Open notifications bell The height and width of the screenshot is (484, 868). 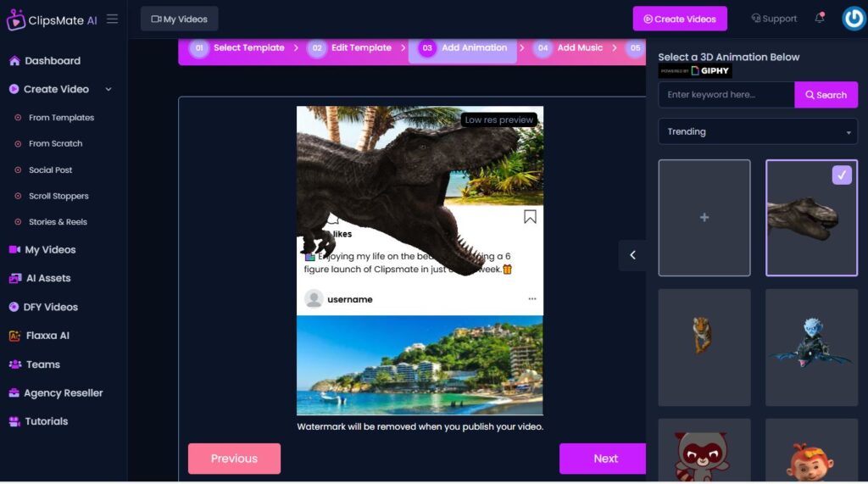point(820,18)
